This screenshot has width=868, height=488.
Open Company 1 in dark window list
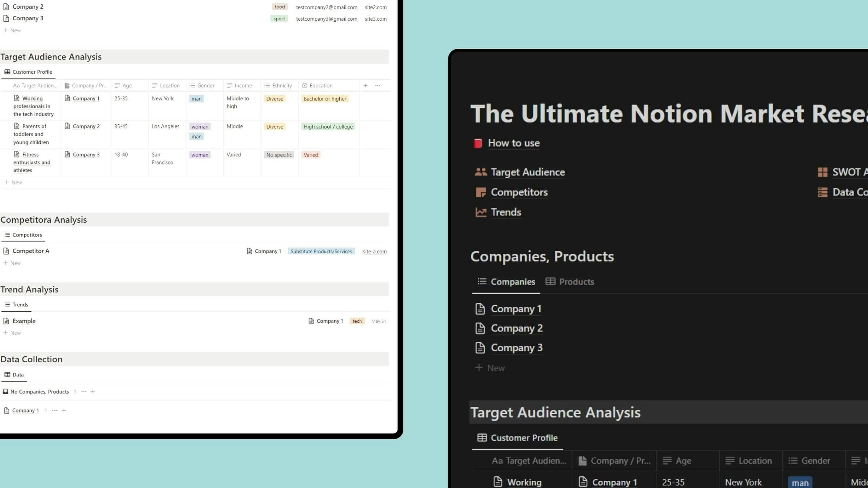[516, 309]
